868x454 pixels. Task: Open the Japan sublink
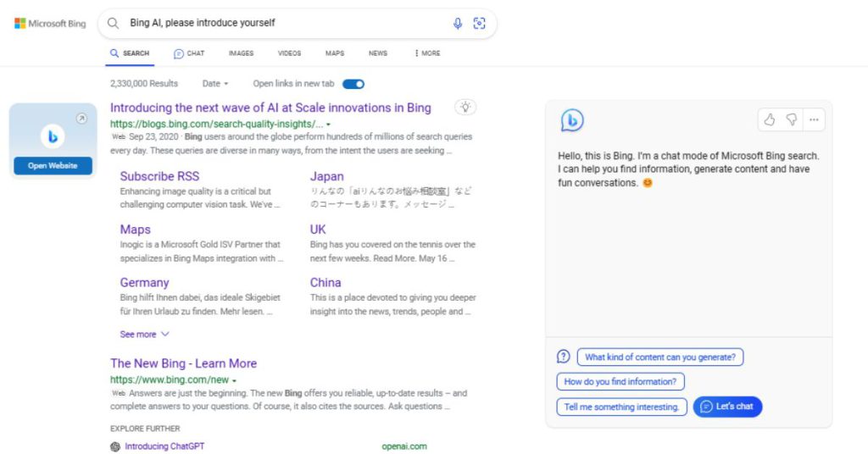click(326, 176)
